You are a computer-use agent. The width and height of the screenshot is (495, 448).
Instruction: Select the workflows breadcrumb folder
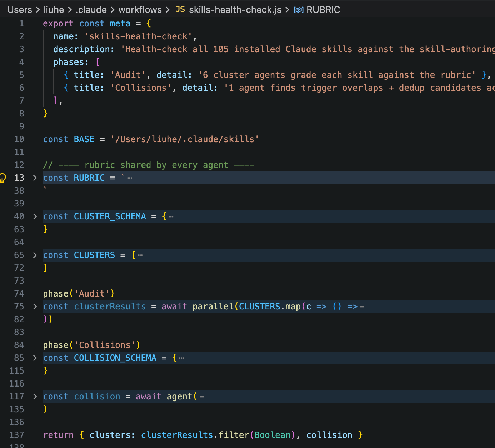[x=140, y=10]
